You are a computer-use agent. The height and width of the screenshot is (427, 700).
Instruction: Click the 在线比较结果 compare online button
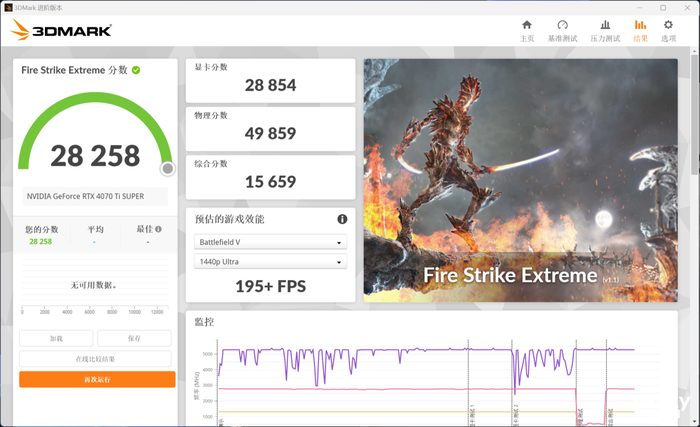point(95,359)
